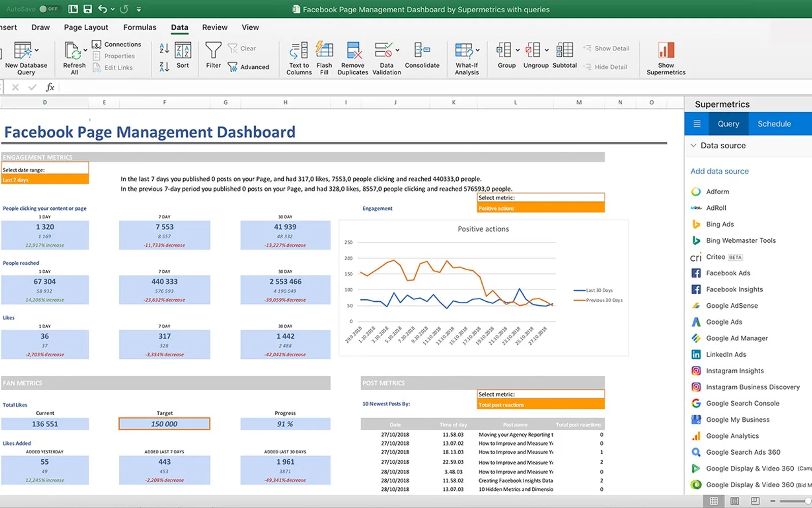Click Add data source link
812x508 pixels.
point(719,171)
